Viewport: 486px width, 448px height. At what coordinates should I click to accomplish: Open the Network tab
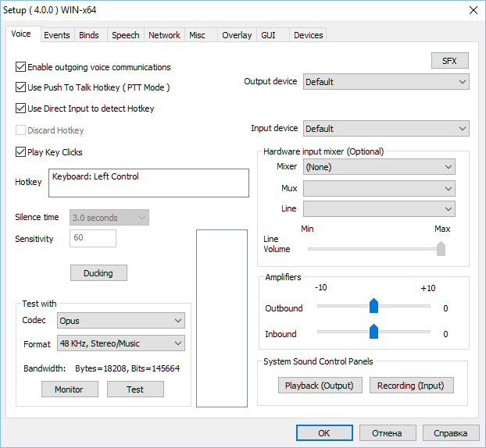[x=164, y=35]
